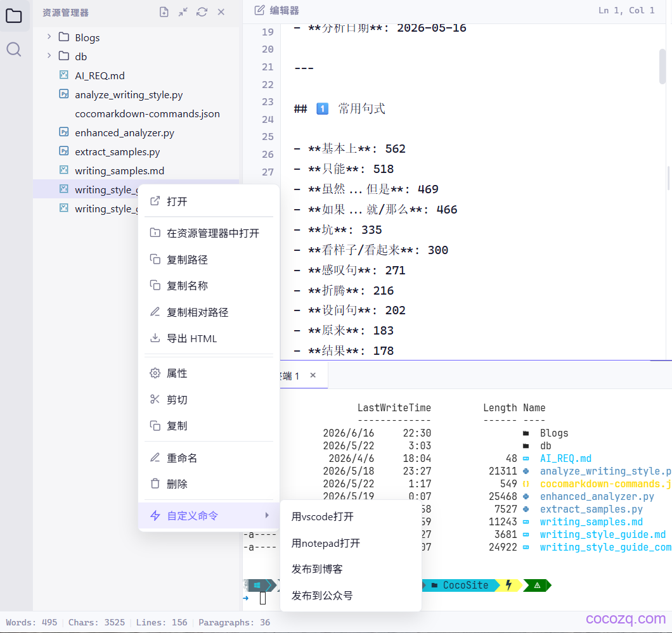Screen dimensions: 672x633
Task: Click the 编辑器 panel title
Action: (x=284, y=10)
